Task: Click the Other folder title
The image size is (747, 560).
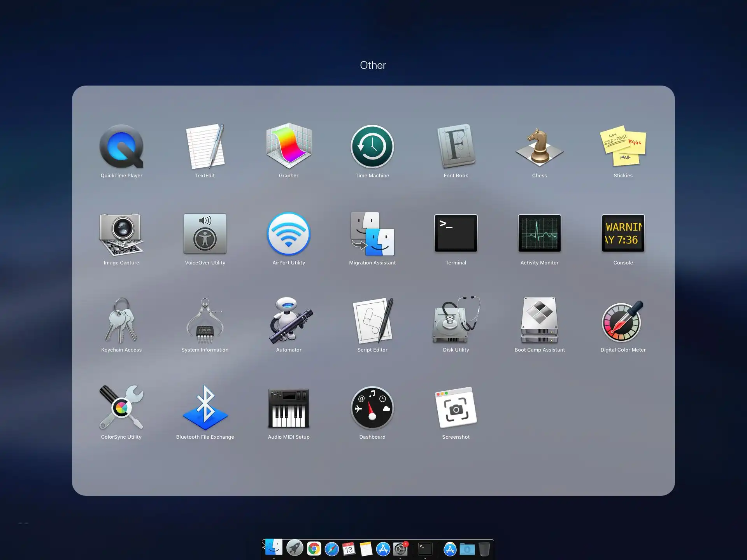Action: click(373, 65)
